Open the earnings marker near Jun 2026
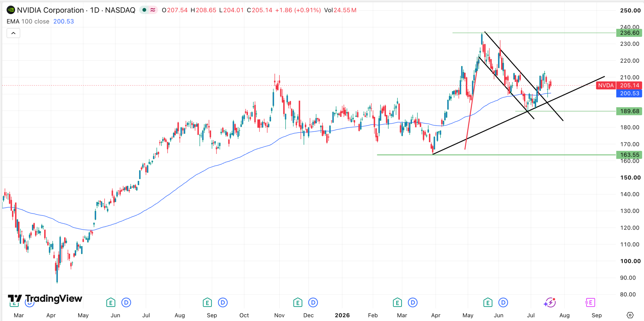The width and height of the screenshot is (644, 321). click(488, 302)
